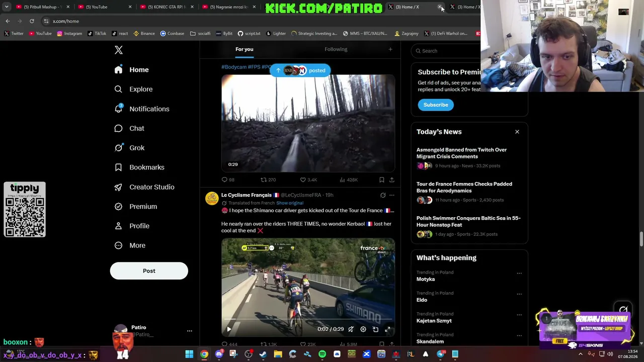Open Telegram from the taskbar
Viewport: 644px width, 362px height.
click(441, 354)
